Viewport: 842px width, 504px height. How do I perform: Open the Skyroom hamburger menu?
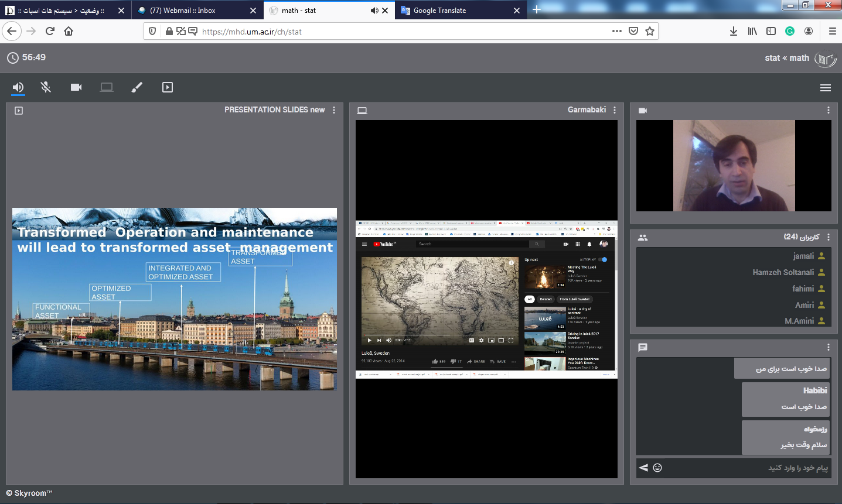point(825,88)
